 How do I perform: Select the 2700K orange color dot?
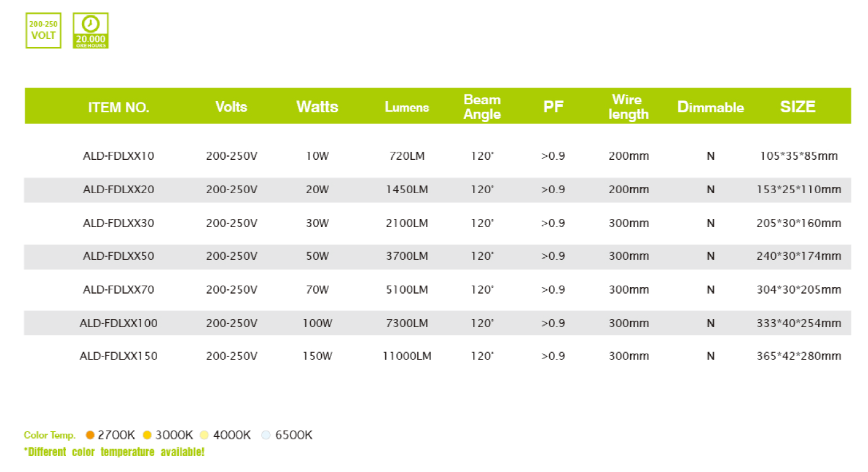click(90, 435)
